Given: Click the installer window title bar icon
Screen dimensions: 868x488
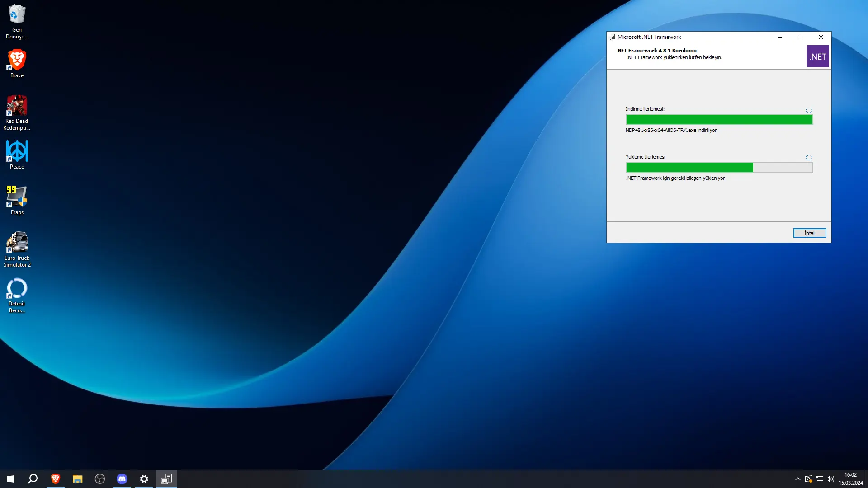Looking at the screenshot, I should [612, 37].
